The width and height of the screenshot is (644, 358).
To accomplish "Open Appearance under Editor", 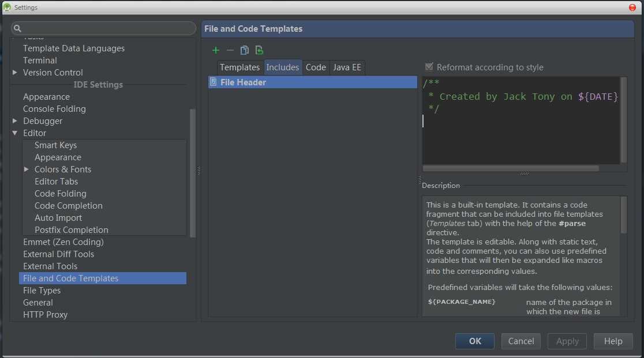I will [58, 157].
